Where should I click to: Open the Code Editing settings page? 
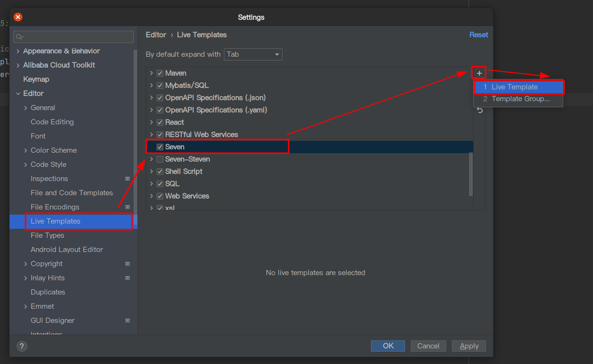(52, 122)
